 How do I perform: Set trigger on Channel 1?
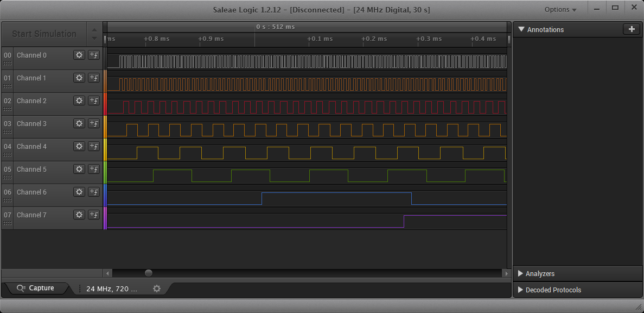94,78
